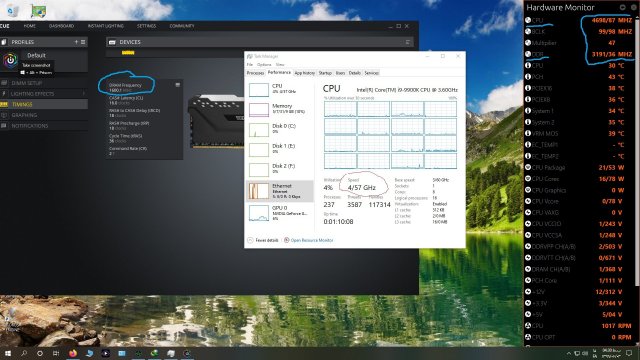Switch to the Users tab
Viewport: 640px width, 360px height.
click(x=340, y=73)
